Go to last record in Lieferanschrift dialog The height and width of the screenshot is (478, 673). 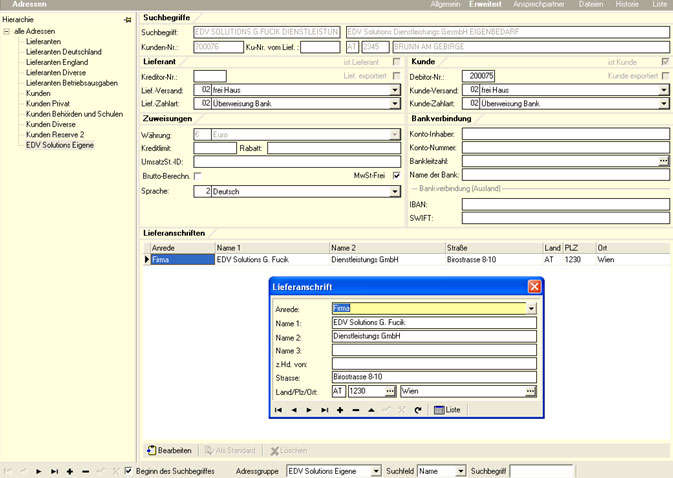324,410
